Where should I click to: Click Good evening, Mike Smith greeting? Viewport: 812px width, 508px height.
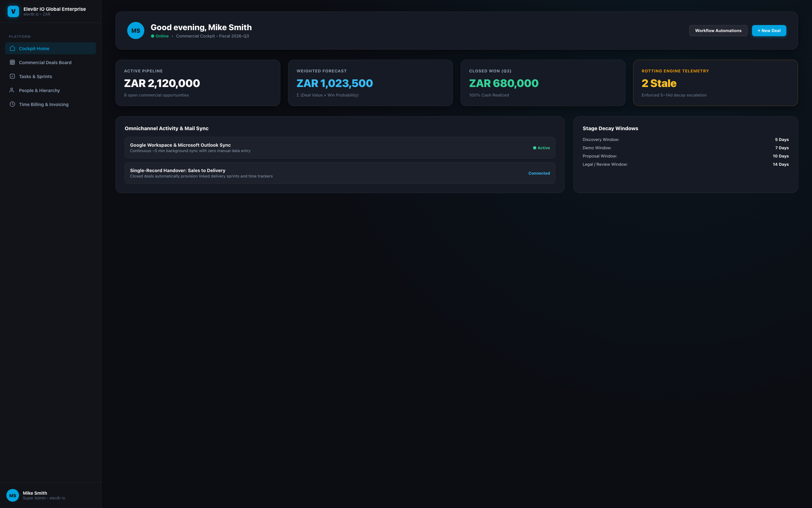tap(201, 27)
